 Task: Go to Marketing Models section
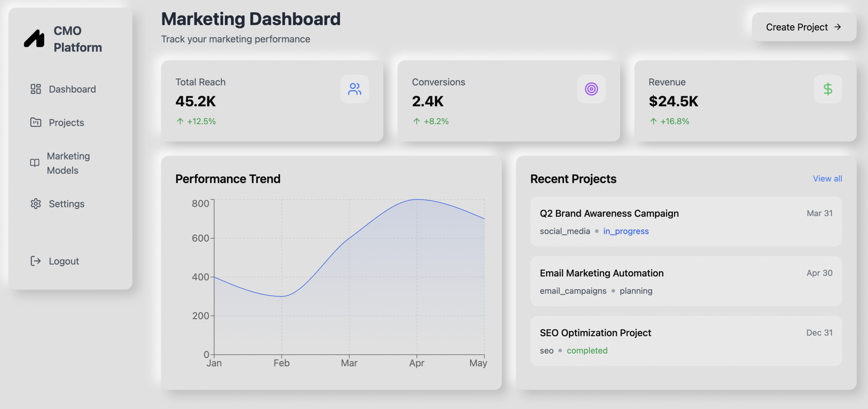tap(68, 163)
